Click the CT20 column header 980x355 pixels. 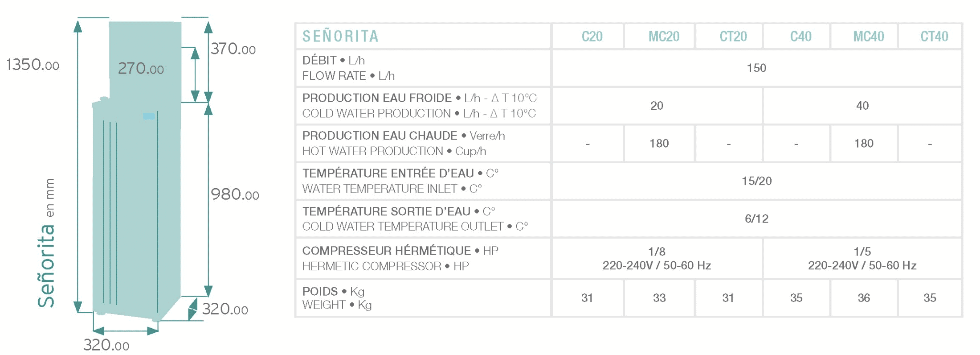(733, 36)
